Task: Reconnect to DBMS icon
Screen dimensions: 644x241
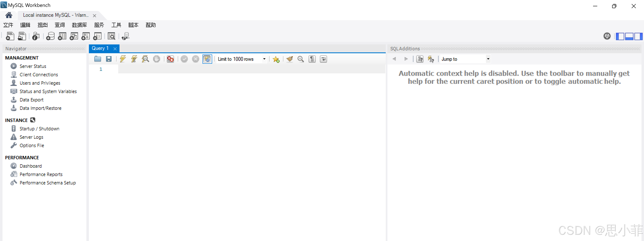Action: [x=126, y=36]
